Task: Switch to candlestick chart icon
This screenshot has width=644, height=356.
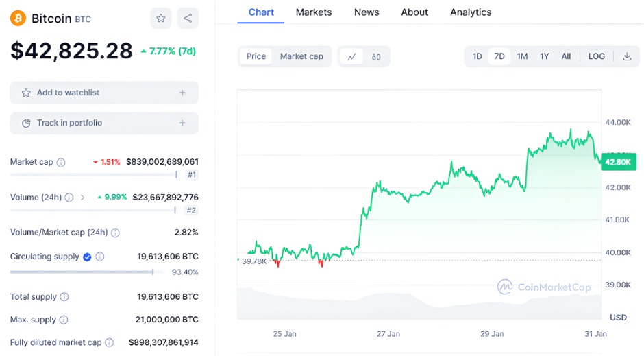Action: [x=376, y=56]
